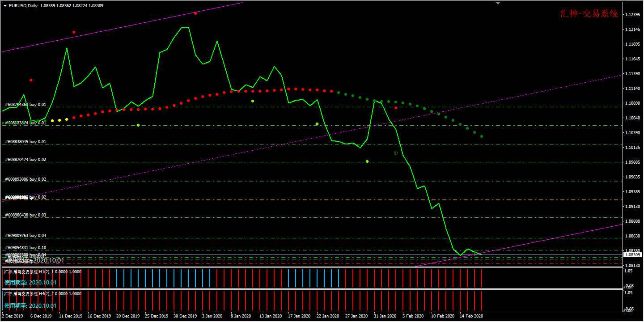The height and width of the screenshot is (322, 644).
Task: Select the EURUSD,Daily symbol title text
Action: tap(23, 6)
